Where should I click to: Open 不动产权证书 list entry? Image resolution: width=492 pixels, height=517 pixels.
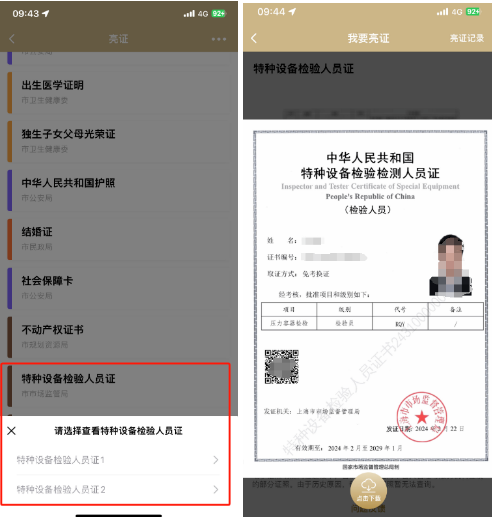coord(119,337)
